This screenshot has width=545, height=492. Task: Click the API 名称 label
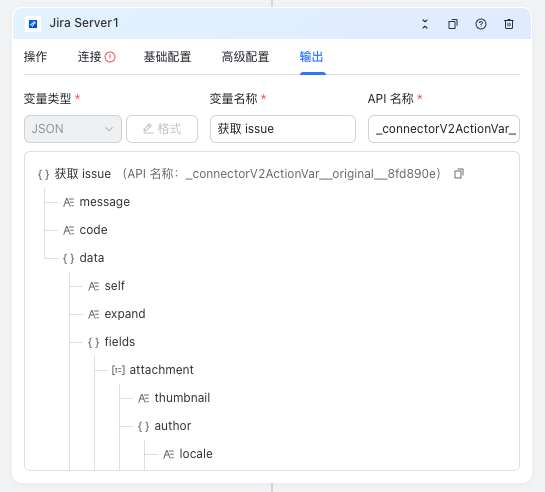click(391, 99)
